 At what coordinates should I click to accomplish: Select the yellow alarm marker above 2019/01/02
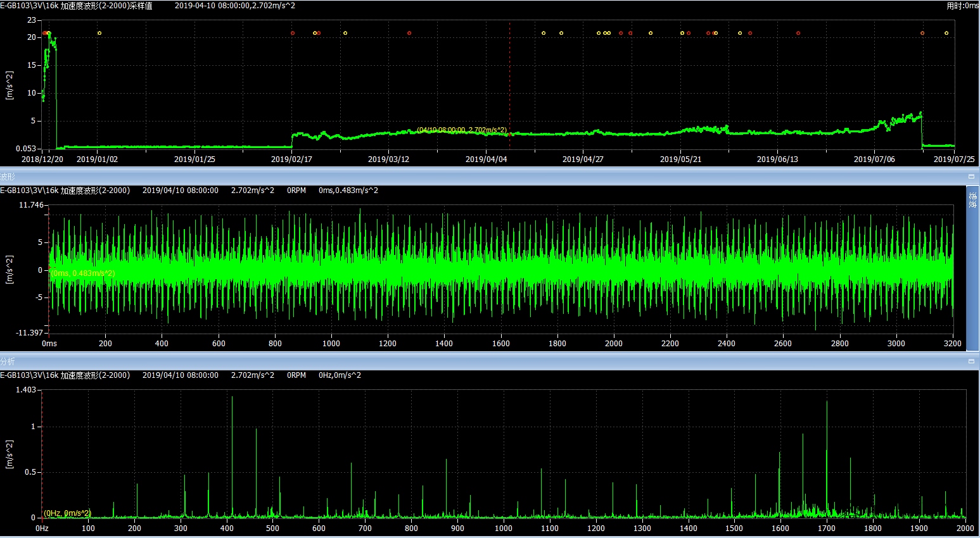pyautogui.click(x=99, y=33)
